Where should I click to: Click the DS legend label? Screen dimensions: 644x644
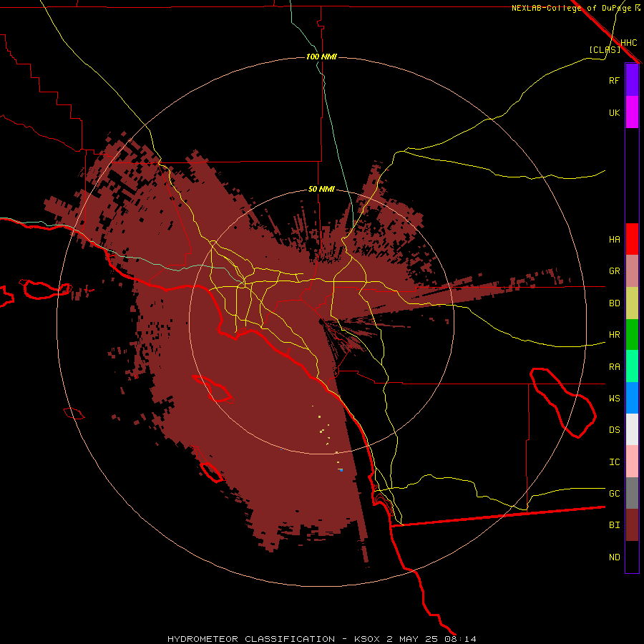614,430
